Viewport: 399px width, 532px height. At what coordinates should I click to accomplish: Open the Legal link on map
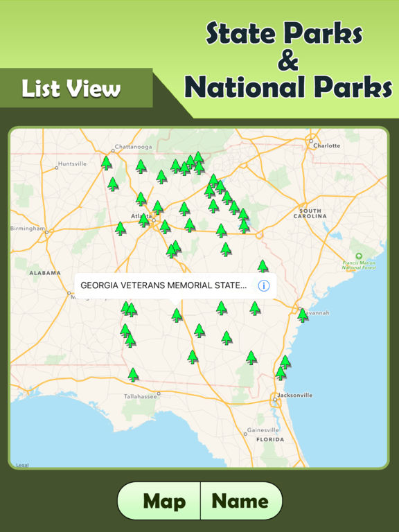[x=22, y=465]
